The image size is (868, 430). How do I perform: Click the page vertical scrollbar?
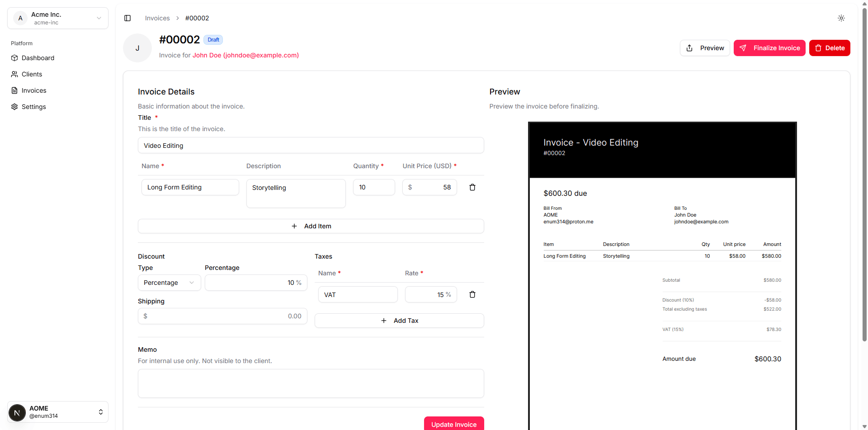(x=864, y=174)
